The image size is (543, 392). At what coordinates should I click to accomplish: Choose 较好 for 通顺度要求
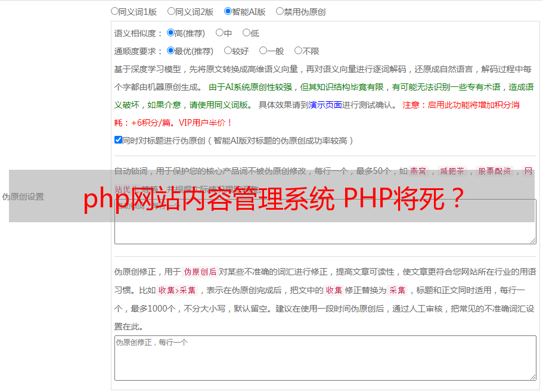pos(228,51)
